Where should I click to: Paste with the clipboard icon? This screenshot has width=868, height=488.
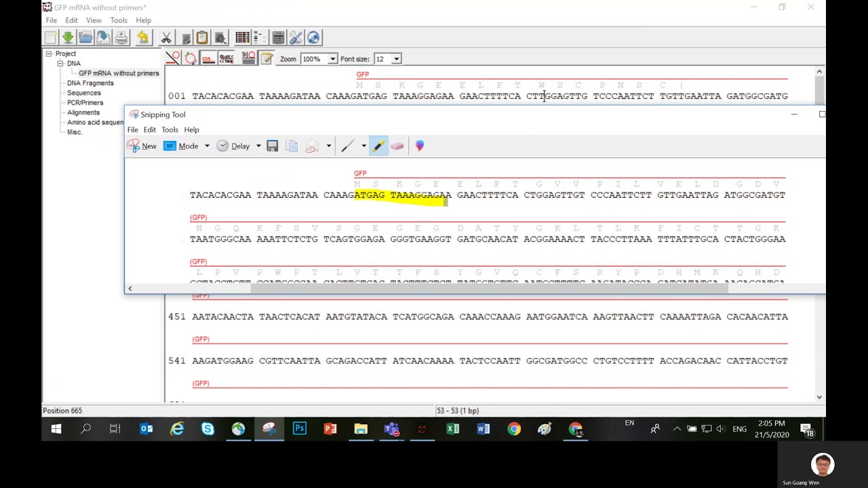click(x=202, y=38)
